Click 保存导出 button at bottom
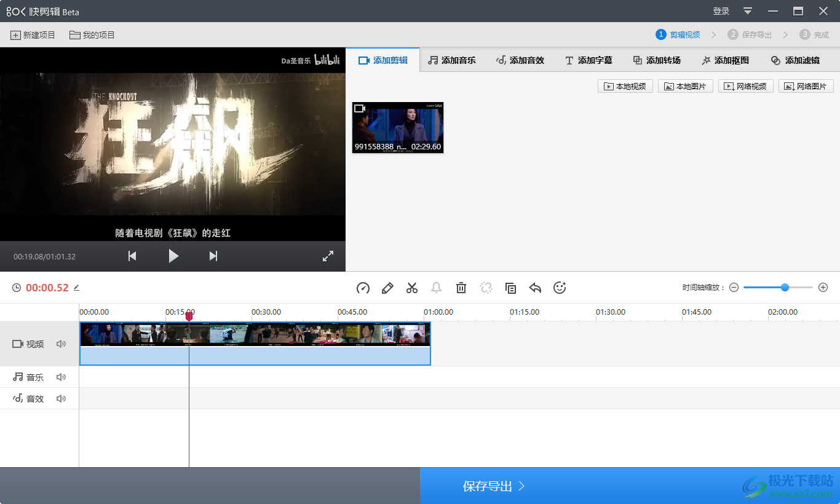The width and height of the screenshot is (840, 504). [x=630, y=486]
